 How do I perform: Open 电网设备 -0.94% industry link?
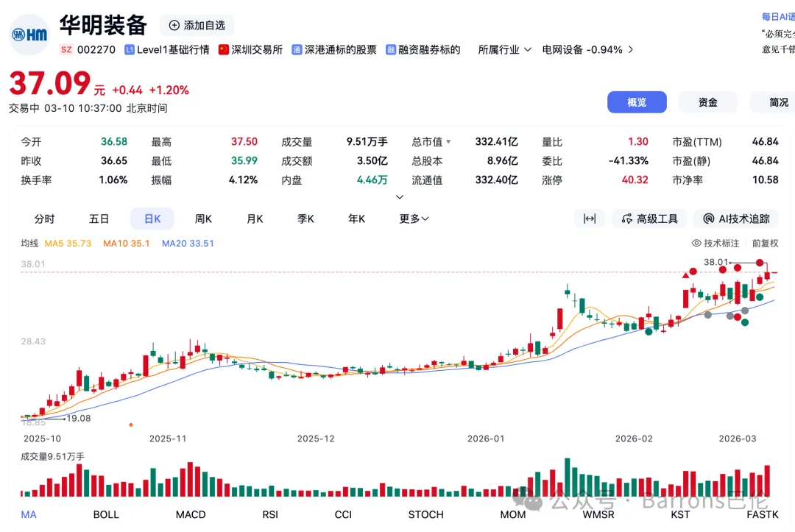click(x=582, y=49)
